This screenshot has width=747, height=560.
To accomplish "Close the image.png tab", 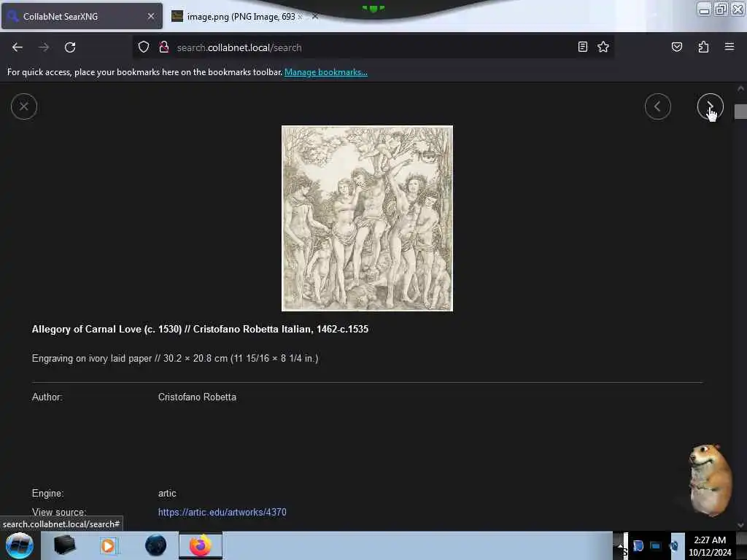I will [x=315, y=16].
